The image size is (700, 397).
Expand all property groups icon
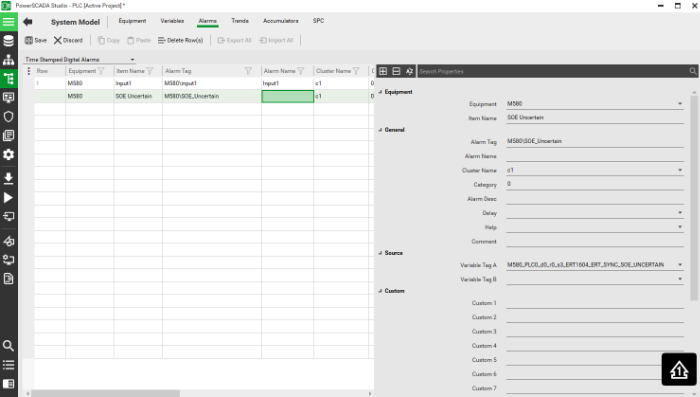383,71
